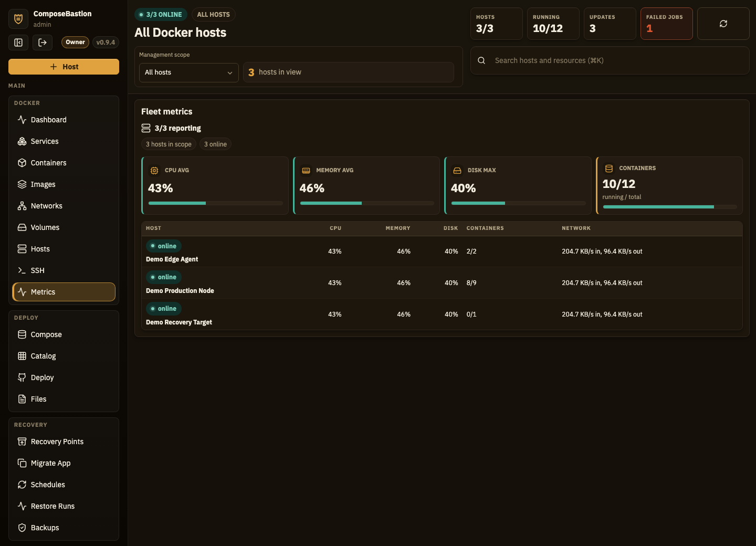Click the 3/3 ONLINE status pill
The width and height of the screenshot is (756, 546).
tap(161, 15)
